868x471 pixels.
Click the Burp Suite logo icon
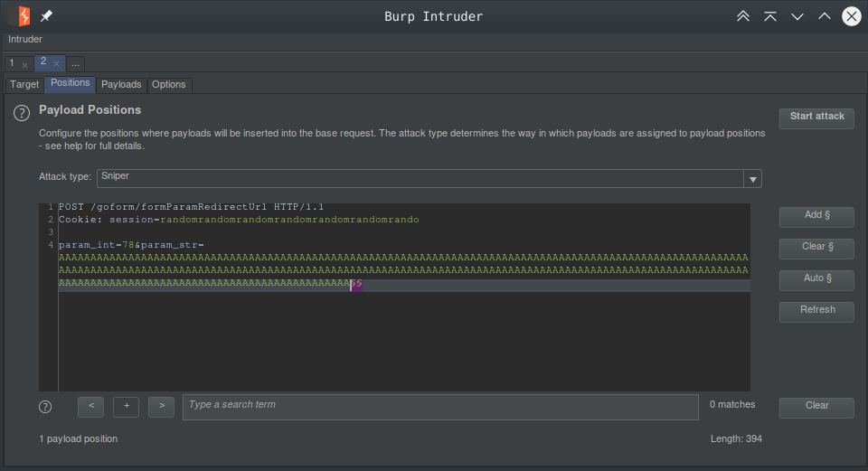pyautogui.click(x=19, y=16)
